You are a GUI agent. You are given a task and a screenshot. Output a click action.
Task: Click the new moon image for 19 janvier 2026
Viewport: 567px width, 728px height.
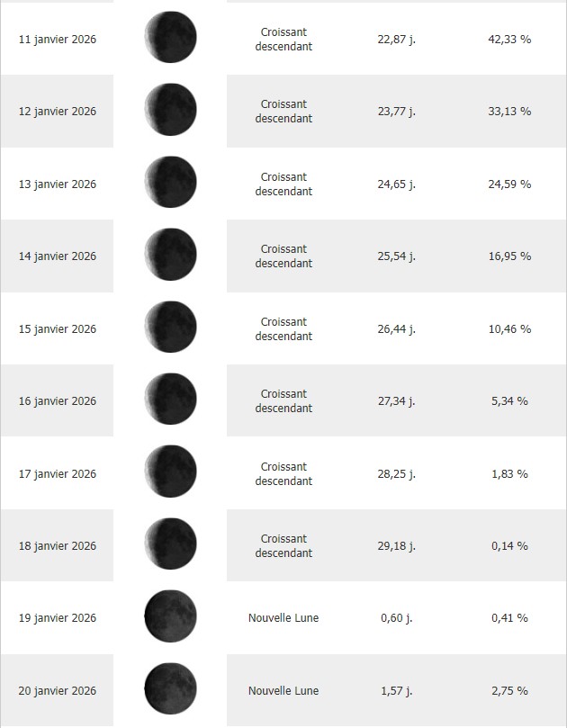tap(170, 616)
